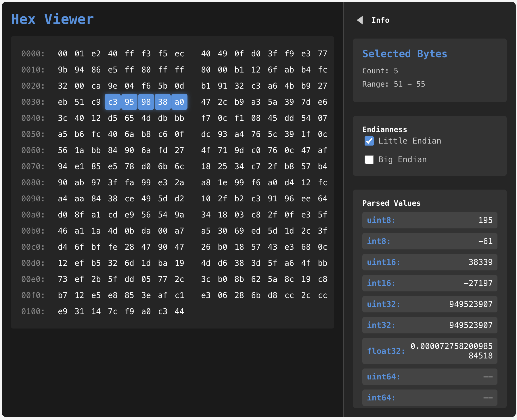Click the Selected Bytes heading
The height and width of the screenshot is (420, 517).
coord(405,54)
